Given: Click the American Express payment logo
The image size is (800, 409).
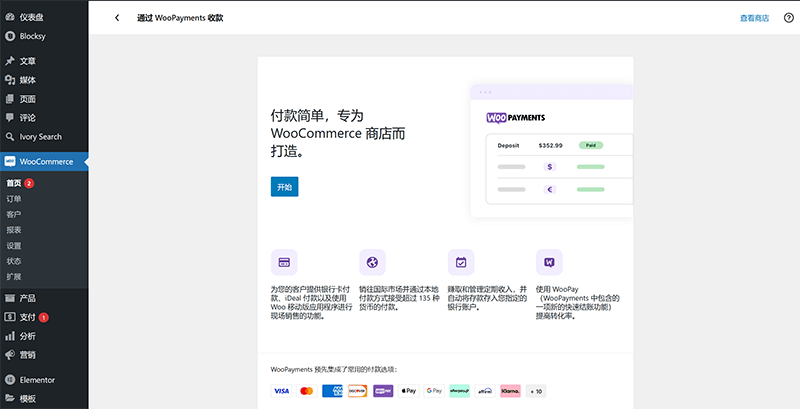Looking at the screenshot, I should pyautogui.click(x=332, y=391).
